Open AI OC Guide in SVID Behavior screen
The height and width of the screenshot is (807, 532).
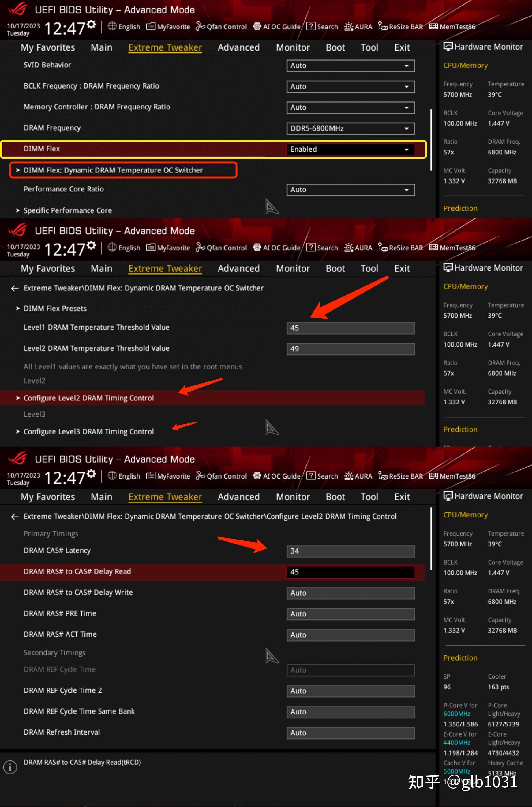pos(277,26)
